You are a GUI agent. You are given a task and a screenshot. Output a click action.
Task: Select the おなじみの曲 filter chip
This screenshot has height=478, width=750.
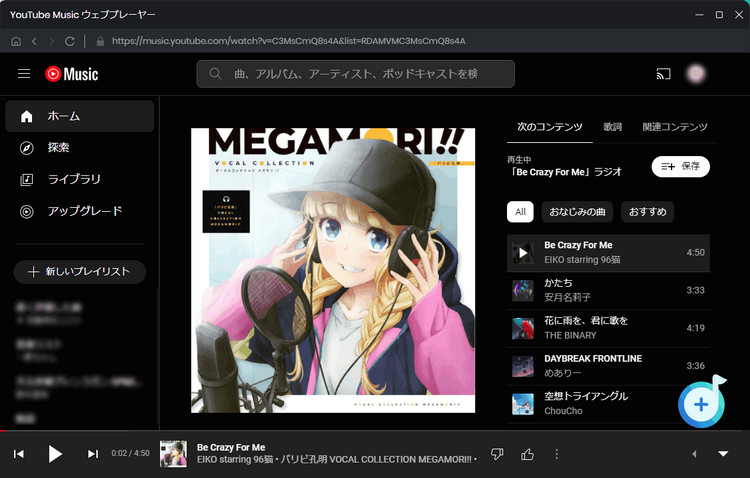coord(577,212)
